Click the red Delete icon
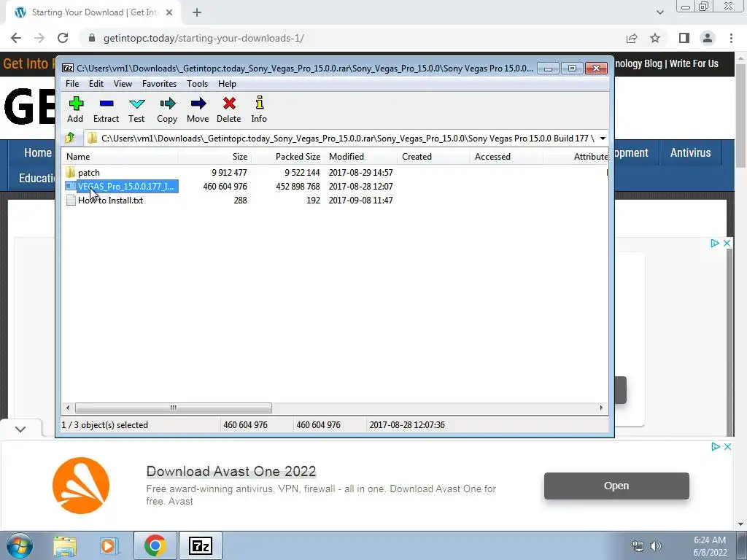Screen dimensions: 747x560 point(228,109)
